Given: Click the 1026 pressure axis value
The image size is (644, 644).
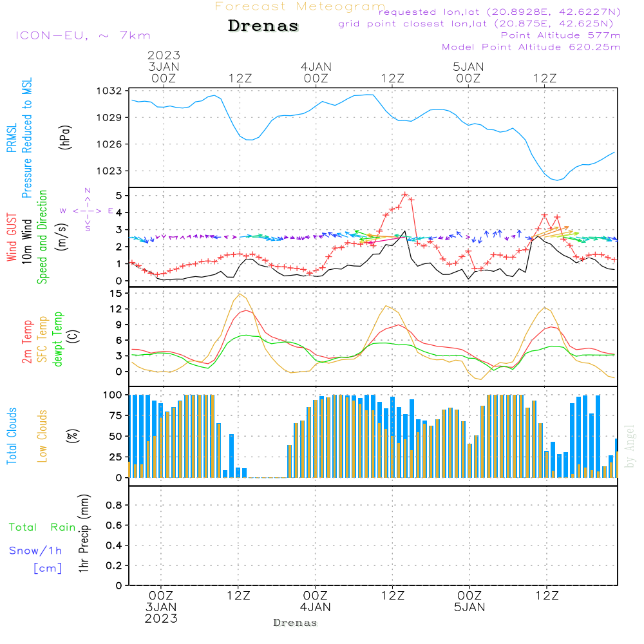Looking at the screenshot, I should click(109, 144).
